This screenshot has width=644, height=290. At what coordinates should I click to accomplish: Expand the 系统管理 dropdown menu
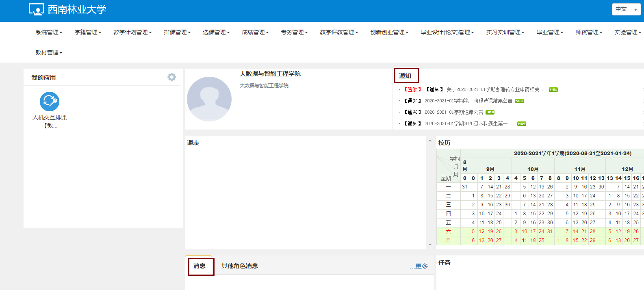coord(49,32)
